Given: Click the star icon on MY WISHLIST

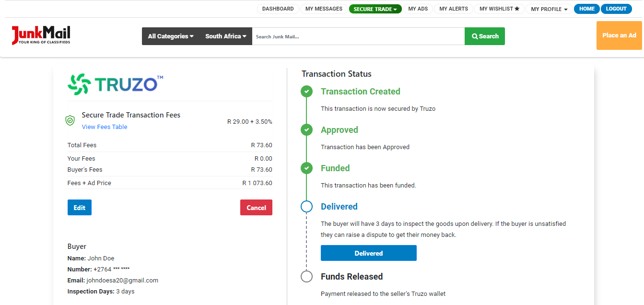Looking at the screenshot, I should pos(516,8).
